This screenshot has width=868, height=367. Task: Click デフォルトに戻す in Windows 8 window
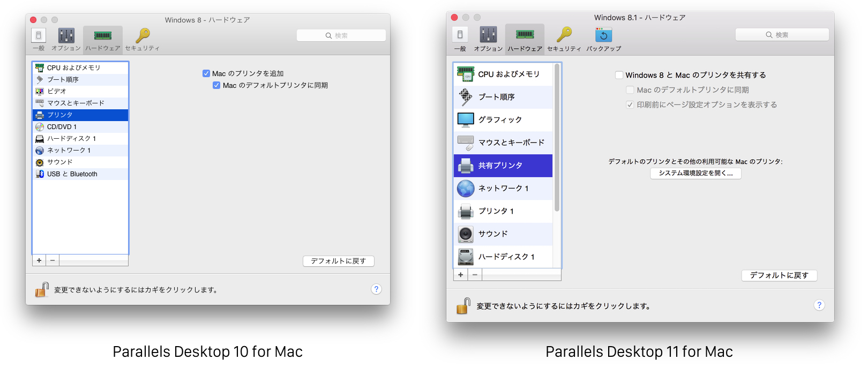[x=339, y=261]
